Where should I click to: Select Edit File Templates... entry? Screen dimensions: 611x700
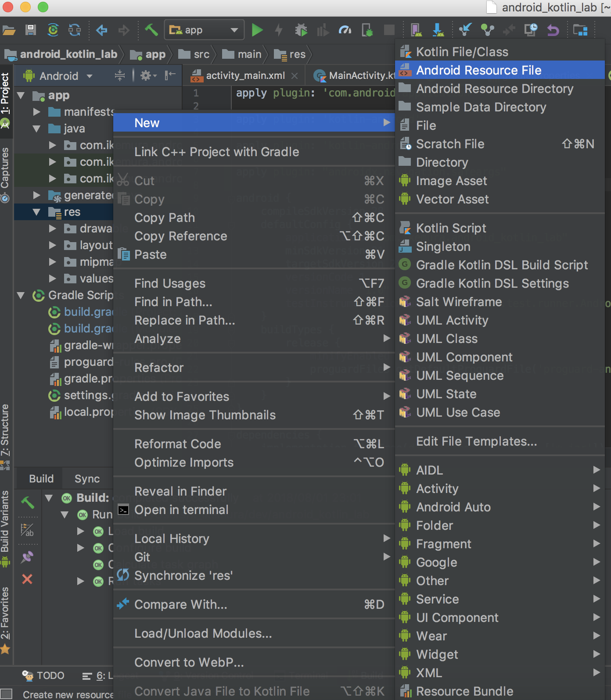500,441
